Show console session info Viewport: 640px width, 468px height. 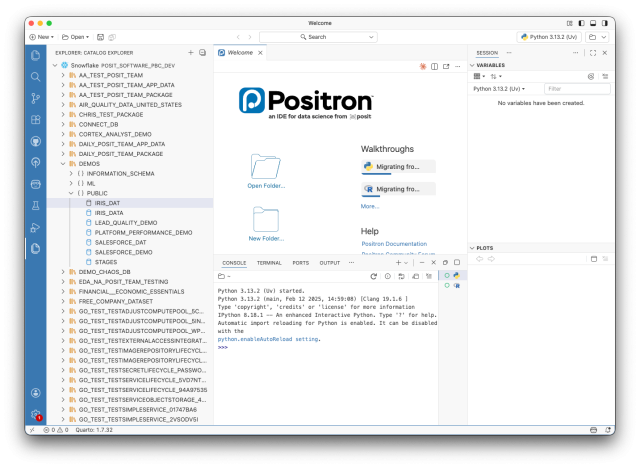tap(387, 276)
